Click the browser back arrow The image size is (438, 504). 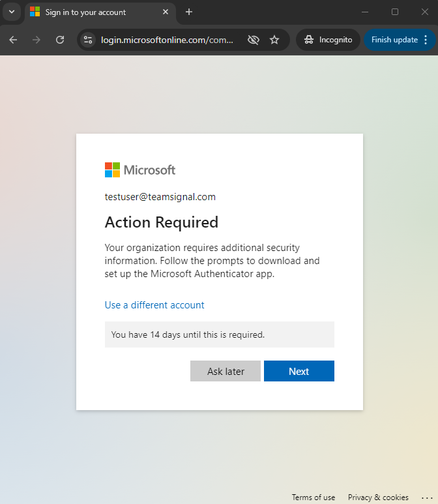[13, 40]
